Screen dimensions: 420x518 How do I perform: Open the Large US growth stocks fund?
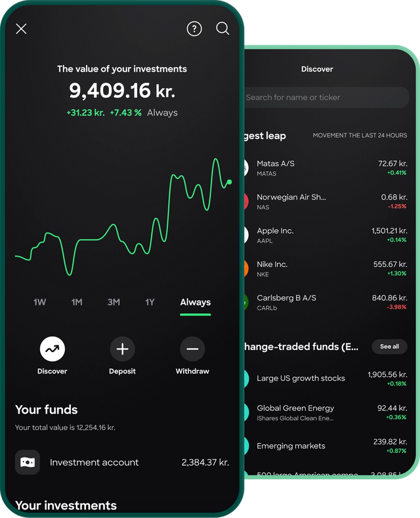pyautogui.click(x=325, y=379)
